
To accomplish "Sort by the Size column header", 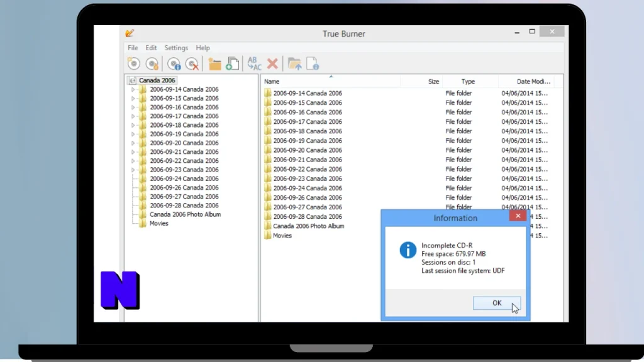I will coord(421,81).
